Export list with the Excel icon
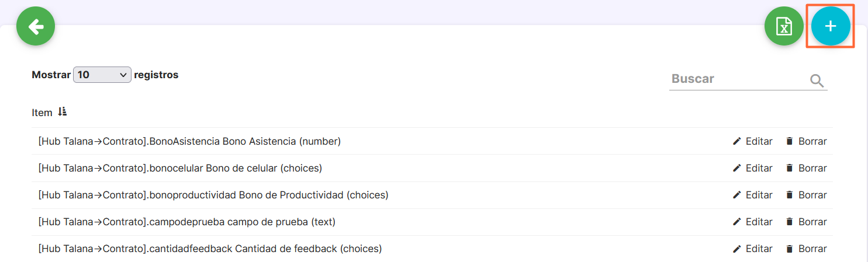The image size is (868, 262). click(784, 26)
